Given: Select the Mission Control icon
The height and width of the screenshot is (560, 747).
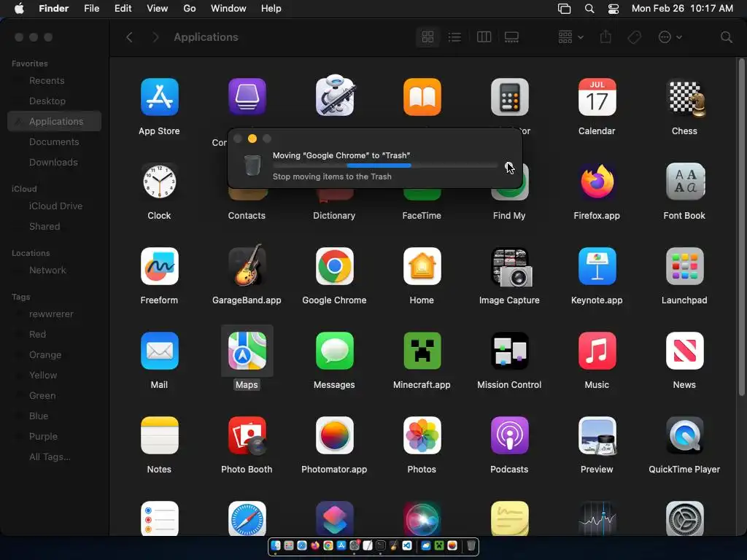Looking at the screenshot, I should pyautogui.click(x=509, y=351).
